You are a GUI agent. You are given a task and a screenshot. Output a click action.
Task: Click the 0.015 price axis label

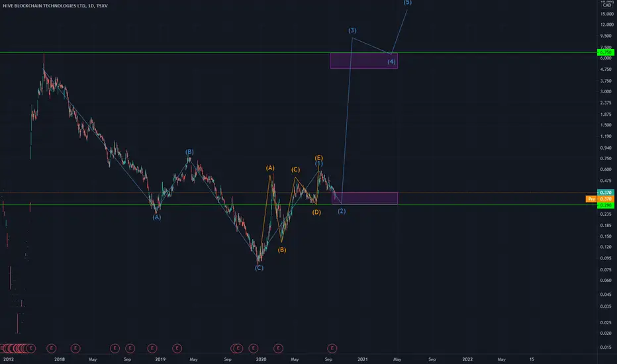coord(606,347)
